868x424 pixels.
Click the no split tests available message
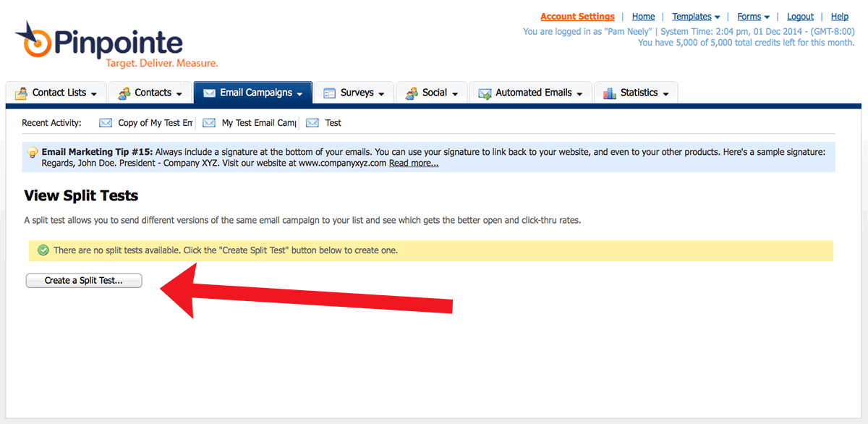(x=226, y=250)
